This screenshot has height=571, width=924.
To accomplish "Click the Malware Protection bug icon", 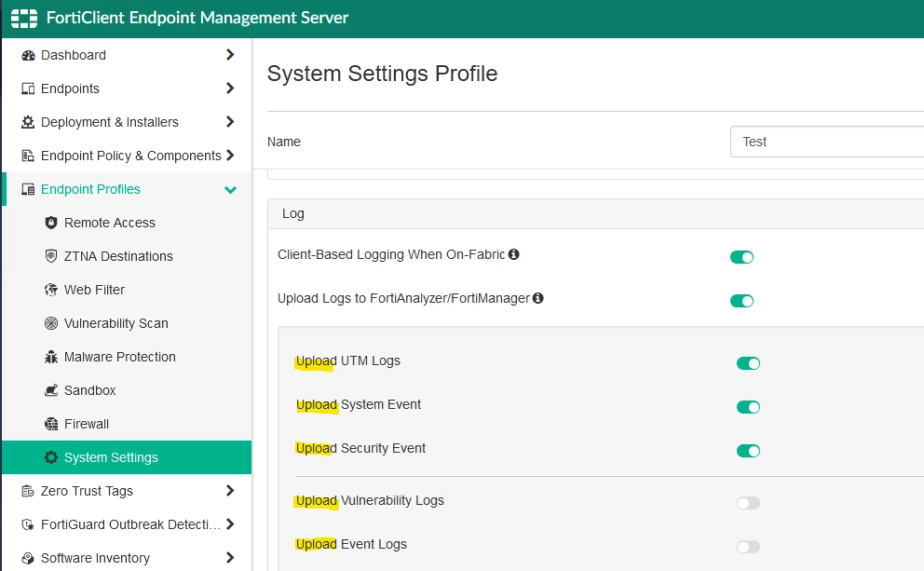I will point(51,357).
